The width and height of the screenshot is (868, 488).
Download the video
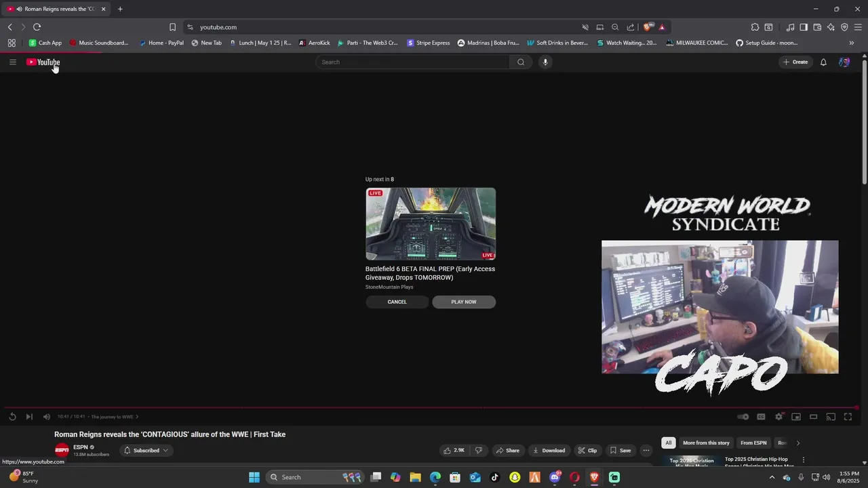pos(549,450)
